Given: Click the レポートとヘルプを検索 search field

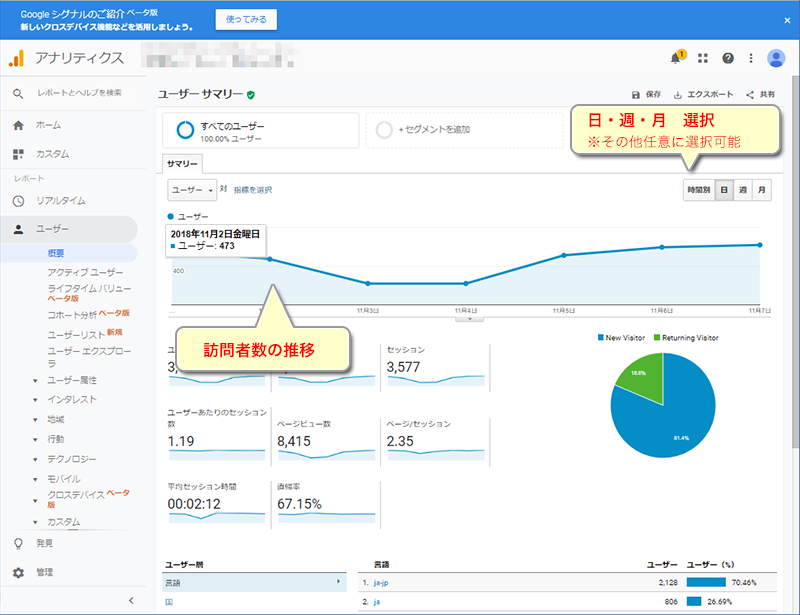Looking at the screenshot, I should [79, 93].
